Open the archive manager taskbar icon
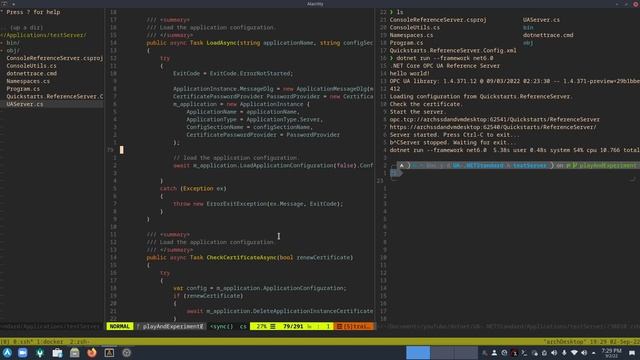The height and width of the screenshot is (360, 640). point(74,353)
